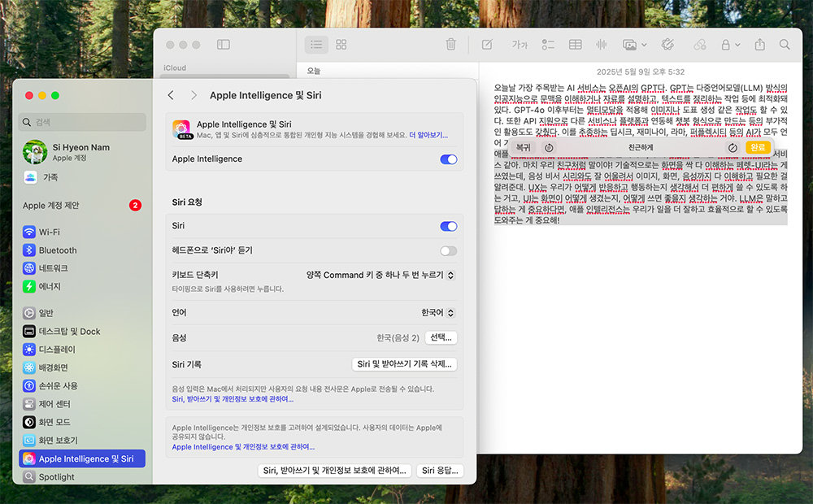Delete the note with the trash icon
The image size is (813, 504).
[x=451, y=45]
